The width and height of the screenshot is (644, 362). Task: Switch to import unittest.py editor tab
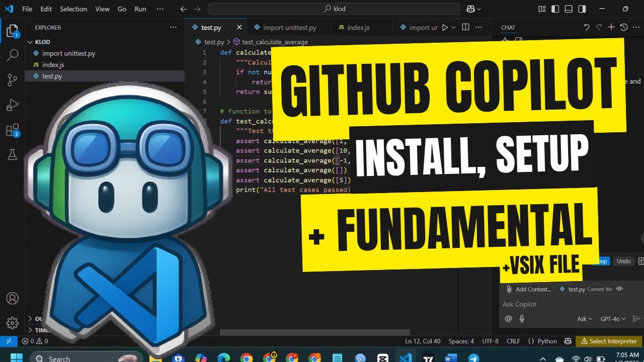pyautogui.click(x=289, y=28)
